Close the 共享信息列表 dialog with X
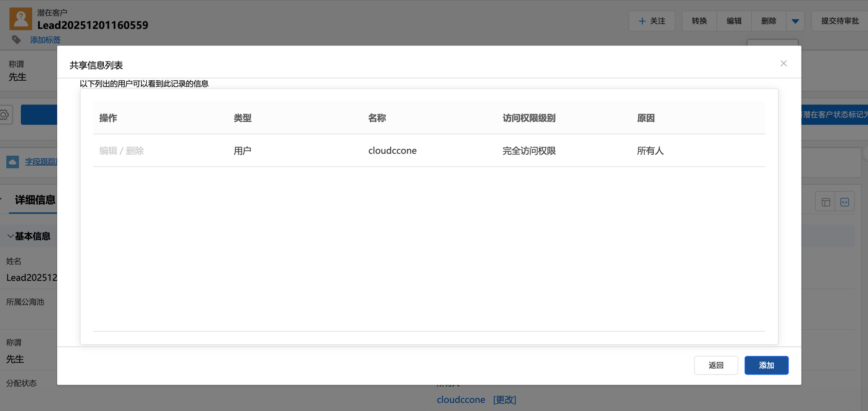 click(x=783, y=63)
